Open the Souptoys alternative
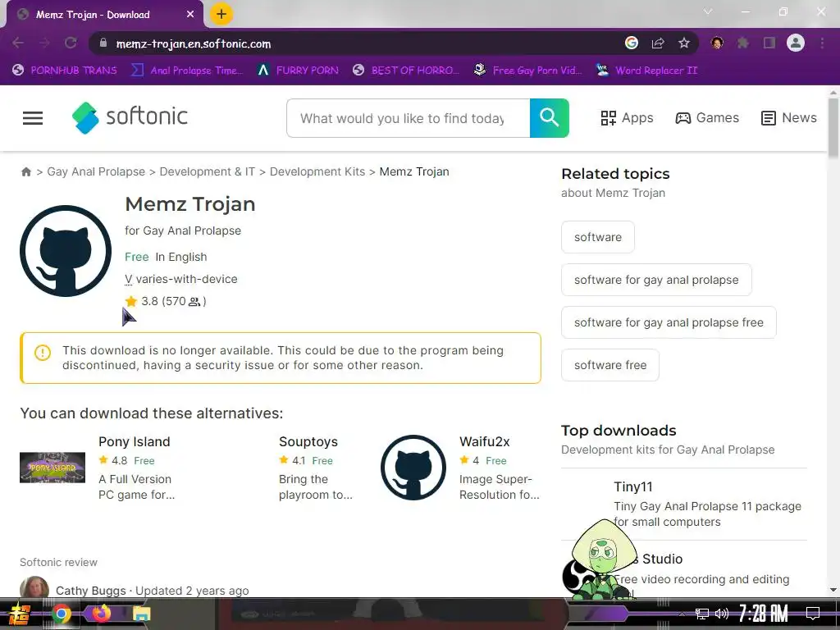This screenshot has height=630, width=840. [308, 441]
